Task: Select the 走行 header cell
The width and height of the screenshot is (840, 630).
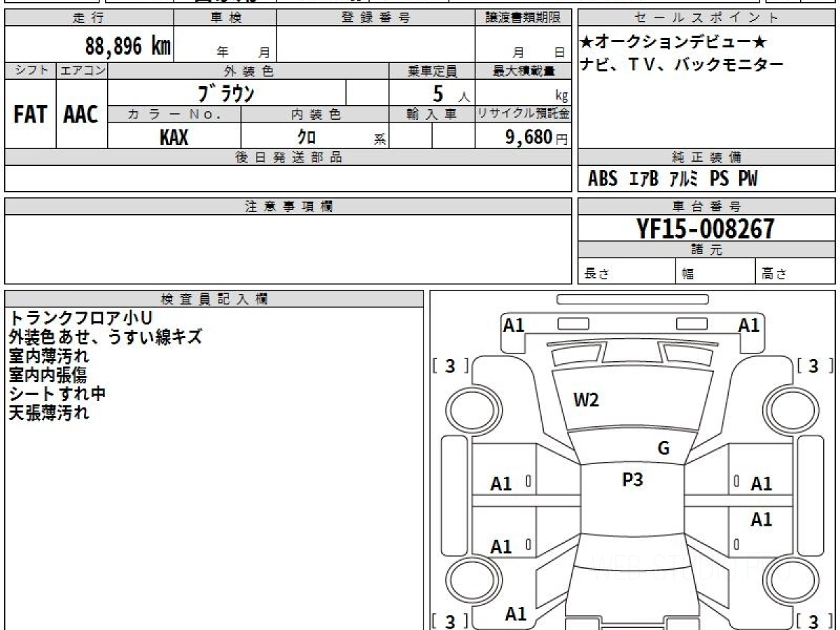Action: (89, 18)
